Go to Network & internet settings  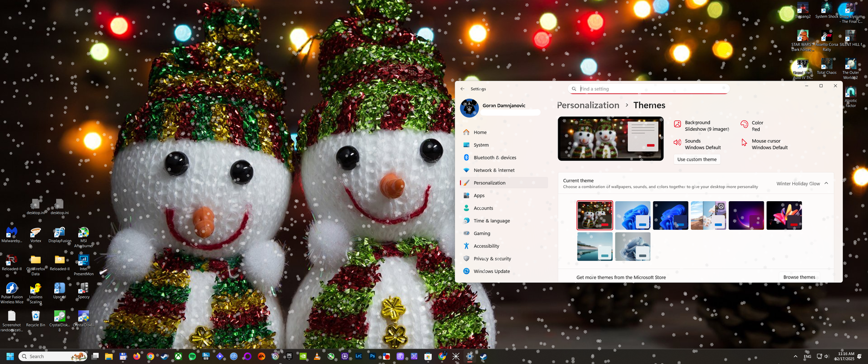[503, 170]
